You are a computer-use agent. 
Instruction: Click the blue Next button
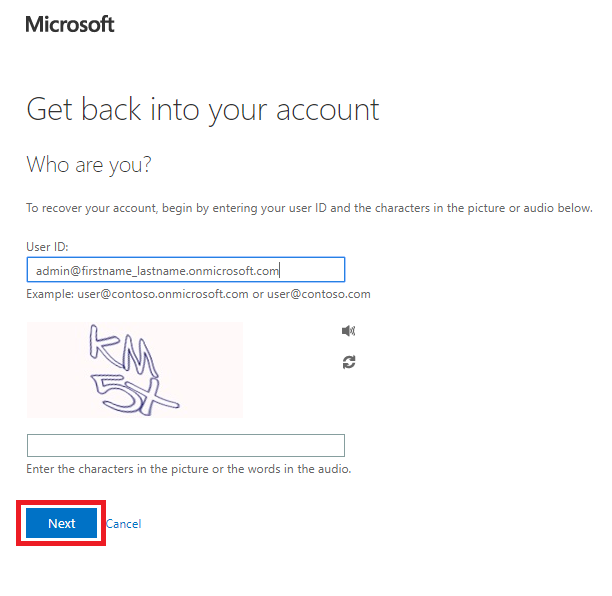(x=61, y=523)
